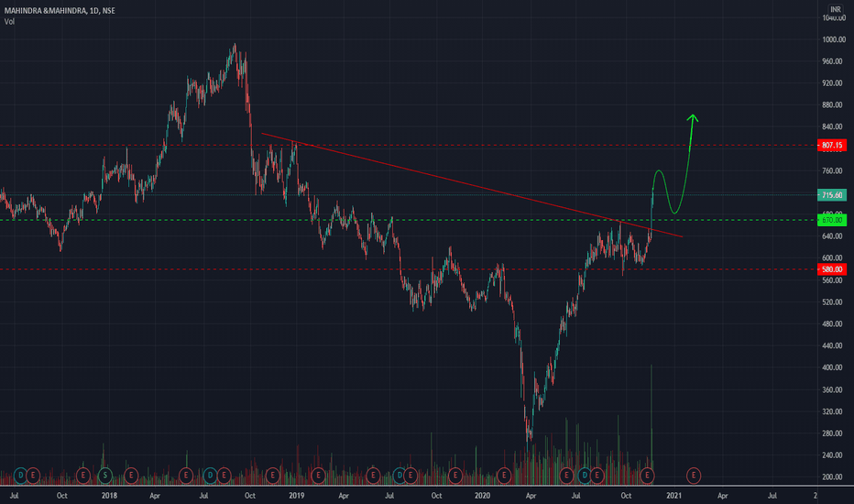Screen dimensions: 854x504
Task: Click the 2018 label on the time axis
Action: tap(109, 496)
